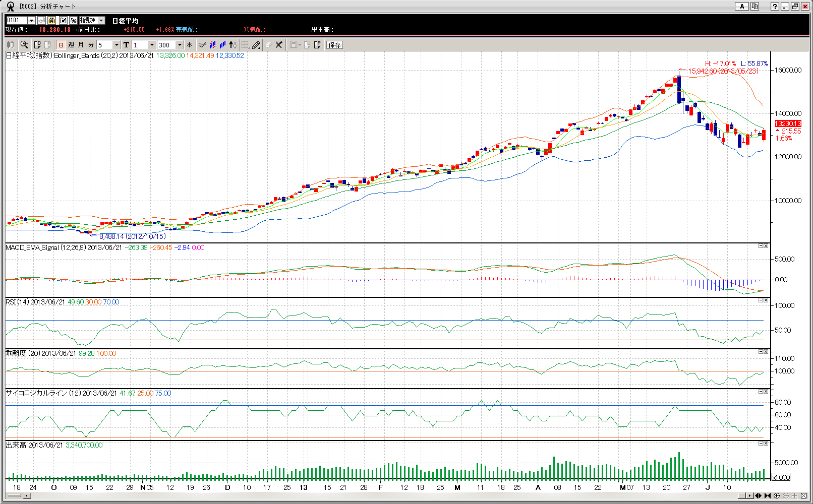This screenshot has height=504, width=813.
Task: Click the magnifier zoom tool icon
Action: click(24, 45)
